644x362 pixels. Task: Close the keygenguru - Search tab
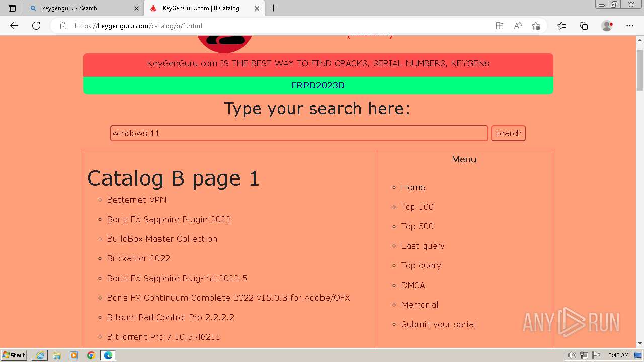136,8
